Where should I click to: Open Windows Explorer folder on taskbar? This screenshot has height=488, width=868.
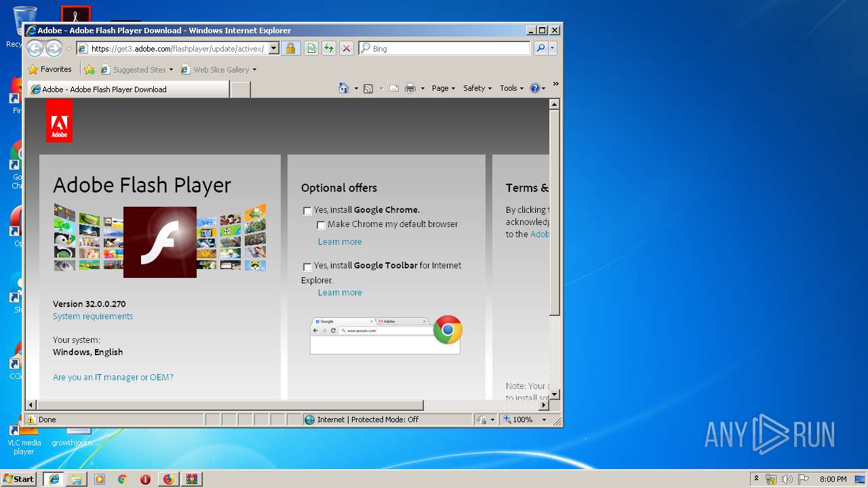tap(77, 479)
